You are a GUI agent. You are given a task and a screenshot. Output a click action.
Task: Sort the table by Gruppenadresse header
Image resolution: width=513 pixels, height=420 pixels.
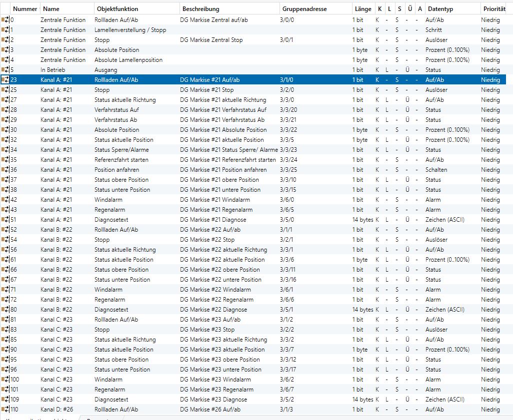tap(304, 9)
